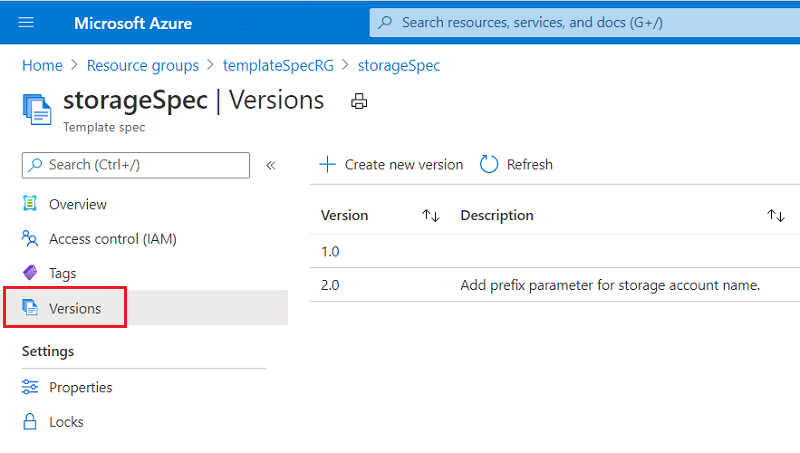The height and width of the screenshot is (453, 800).
Task: Click the print icon beside Versions title
Action: 359,101
